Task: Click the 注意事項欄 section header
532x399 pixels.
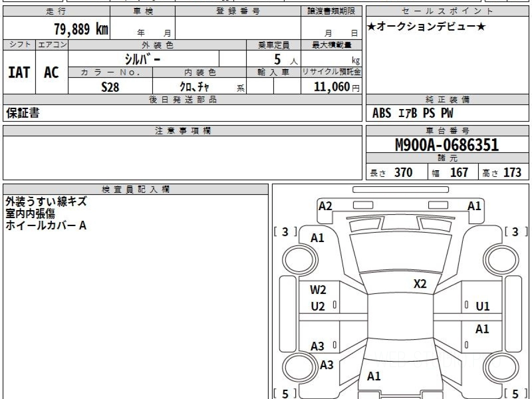Action: pyautogui.click(x=183, y=131)
